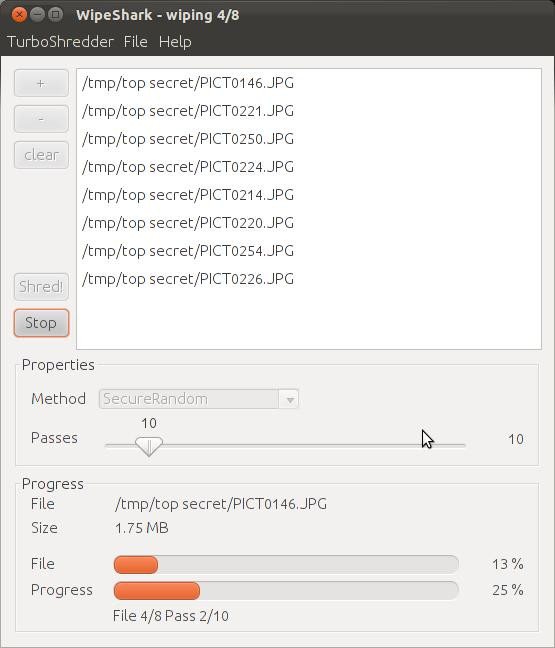The height and width of the screenshot is (648, 555).
Task: Stop the wiping process
Action: (x=41, y=323)
